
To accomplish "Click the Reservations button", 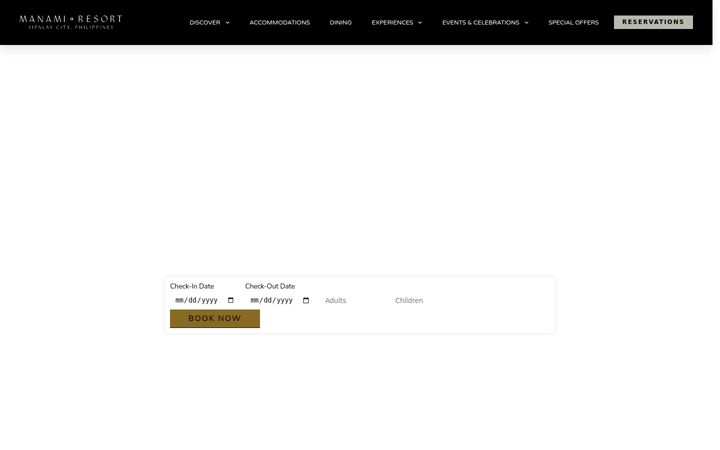I will tap(653, 22).
